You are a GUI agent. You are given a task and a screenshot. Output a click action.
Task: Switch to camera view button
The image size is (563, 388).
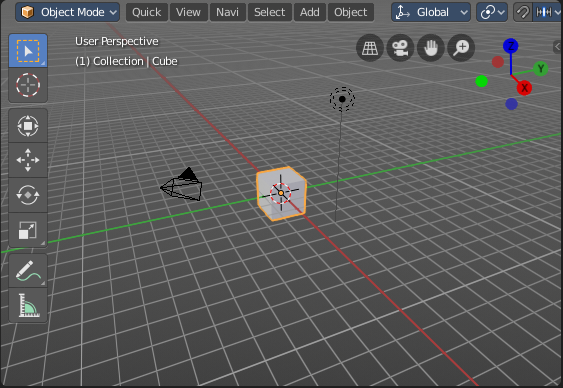coord(400,48)
